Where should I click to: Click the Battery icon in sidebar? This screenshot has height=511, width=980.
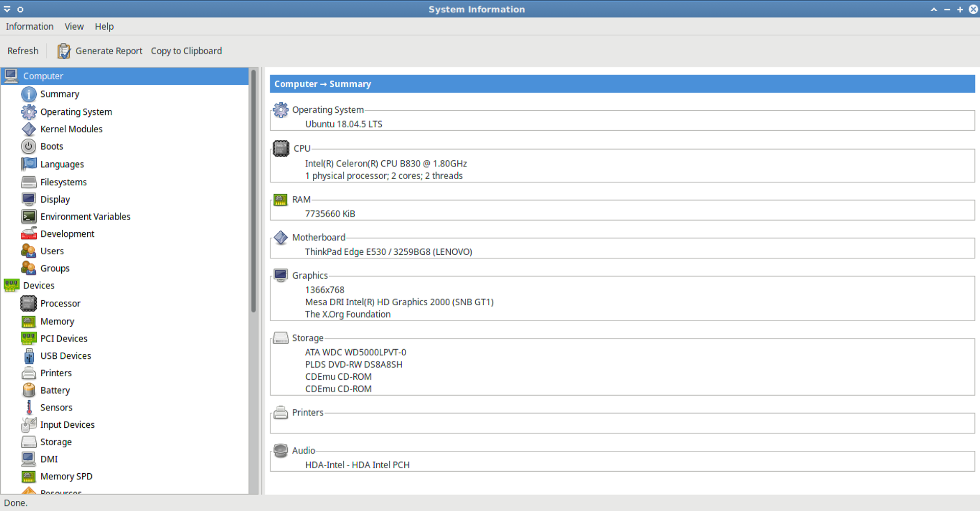click(29, 390)
